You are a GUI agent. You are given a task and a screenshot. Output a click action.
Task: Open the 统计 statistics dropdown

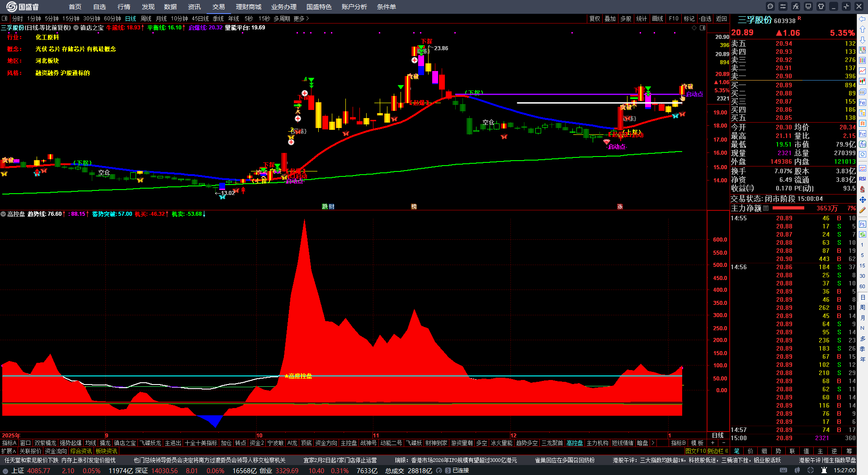coord(642,19)
